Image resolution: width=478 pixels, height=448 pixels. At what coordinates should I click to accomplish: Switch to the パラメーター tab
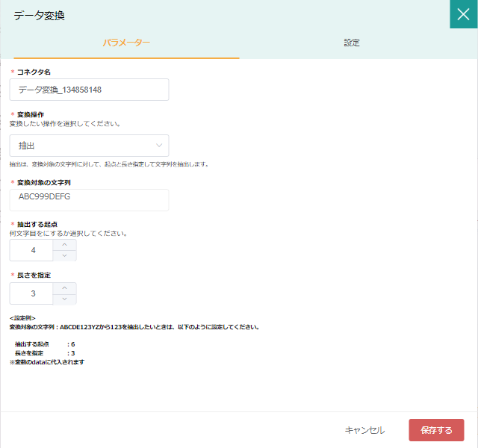click(126, 43)
